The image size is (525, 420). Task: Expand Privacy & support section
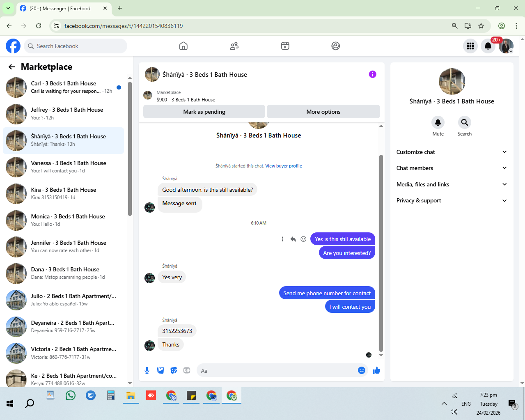click(x=452, y=200)
